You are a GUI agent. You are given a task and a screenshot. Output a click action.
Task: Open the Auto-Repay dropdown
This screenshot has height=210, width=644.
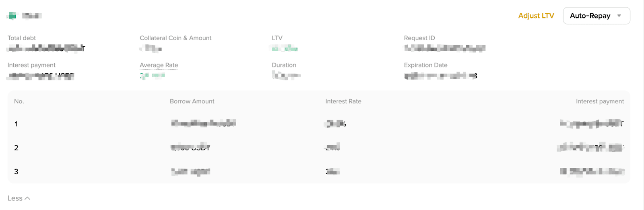pyautogui.click(x=597, y=16)
